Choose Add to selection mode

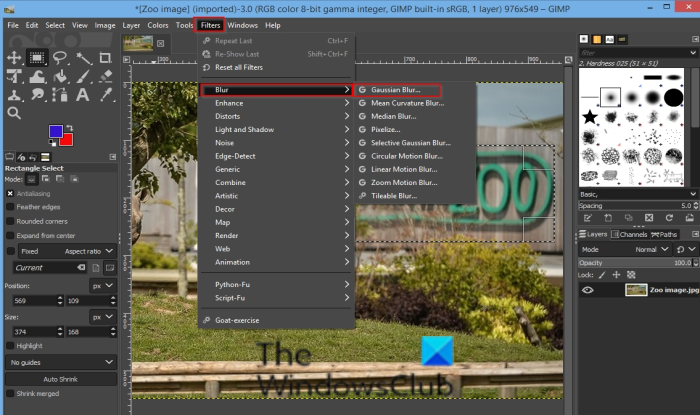click(46, 179)
